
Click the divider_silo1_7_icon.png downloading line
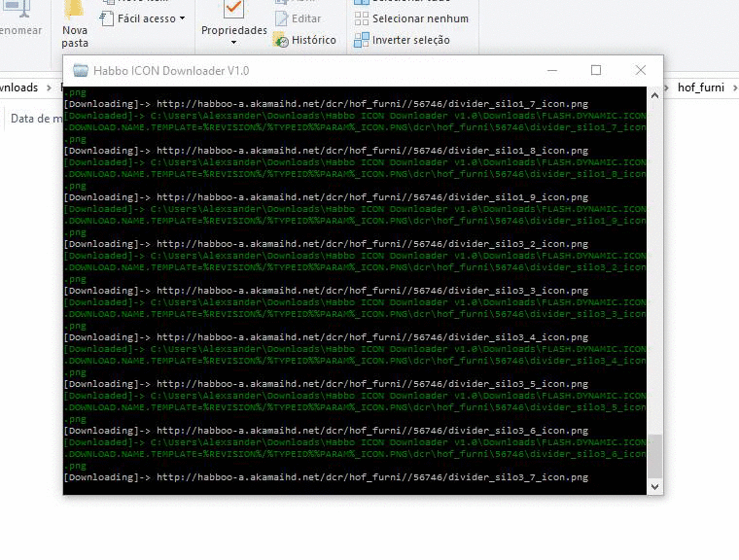tap(326, 104)
